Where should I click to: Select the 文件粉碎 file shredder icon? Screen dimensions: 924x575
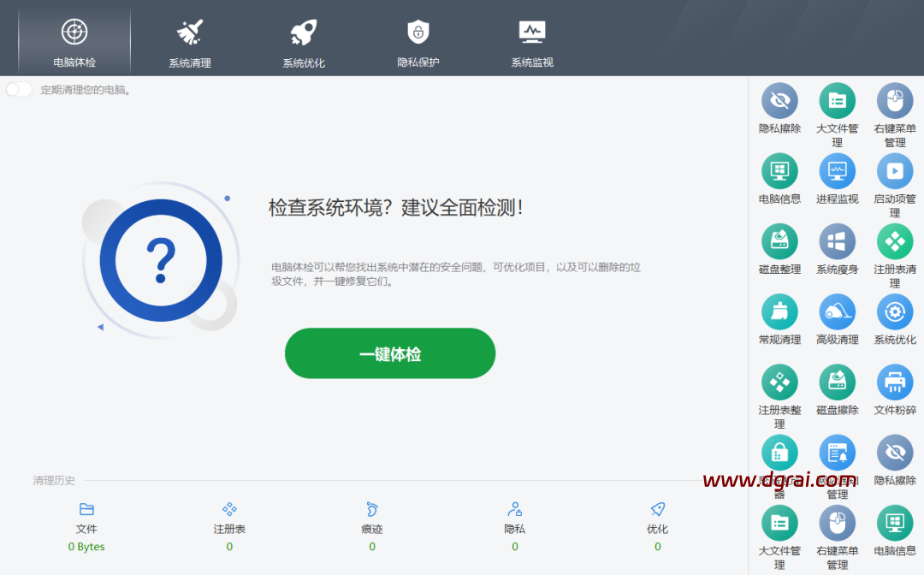click(x=895, y=382)
